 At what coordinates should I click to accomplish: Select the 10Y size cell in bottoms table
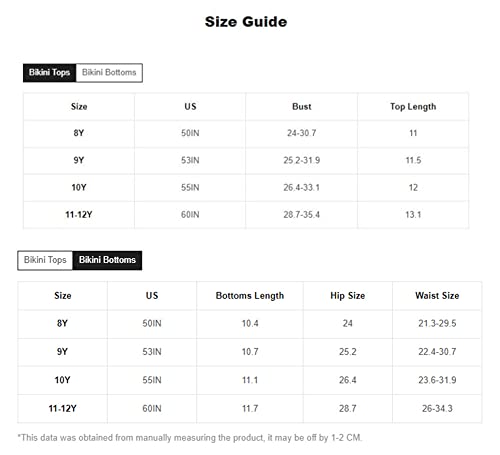tap(62, 380)
